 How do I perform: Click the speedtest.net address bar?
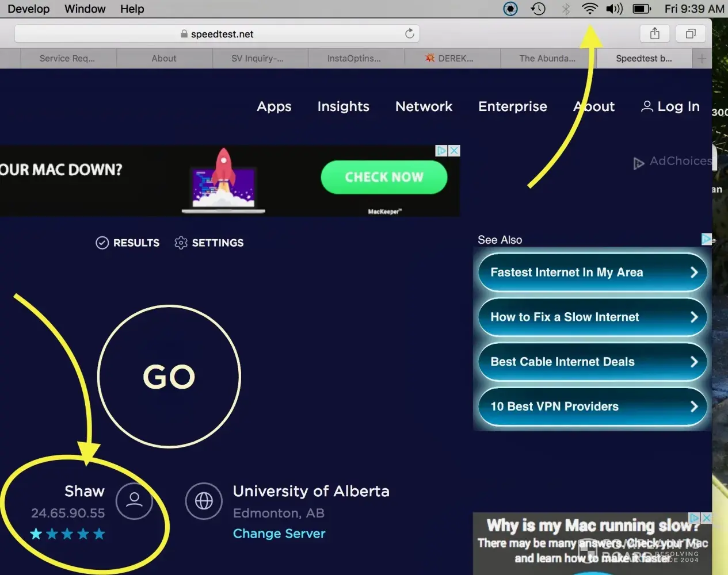point(222,34)
